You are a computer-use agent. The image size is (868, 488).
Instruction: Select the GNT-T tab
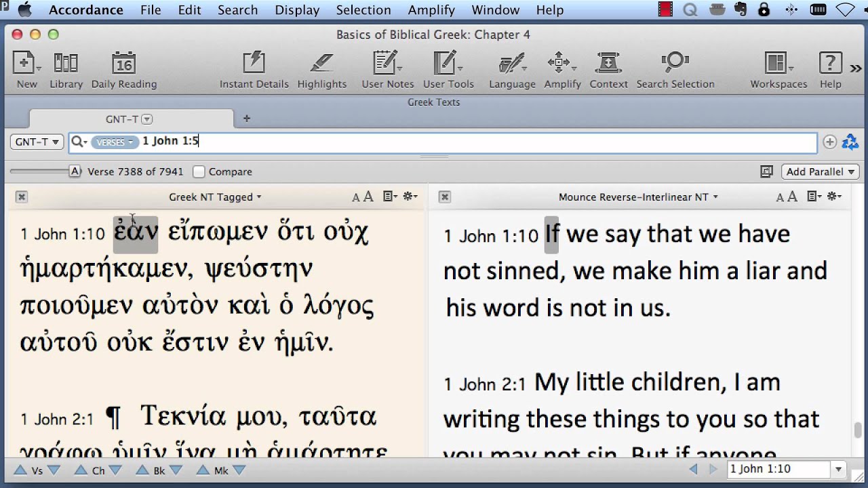coord(131,119)
